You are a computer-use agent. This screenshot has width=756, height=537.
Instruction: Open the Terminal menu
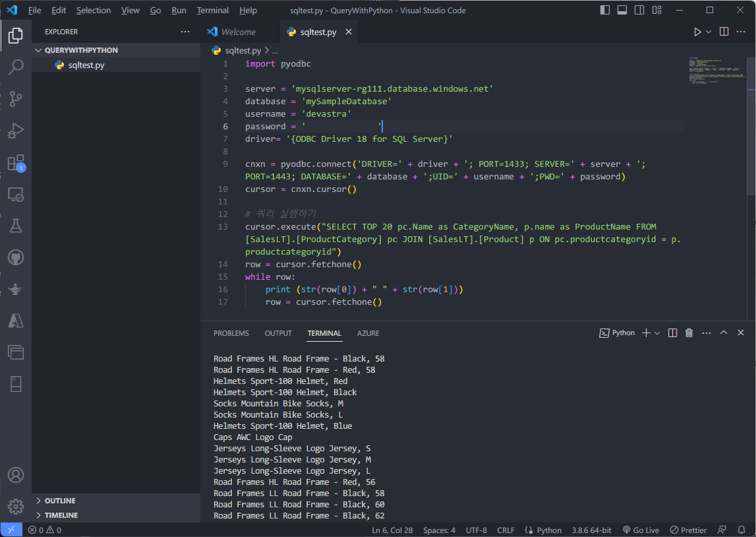(x=213, y=10)
